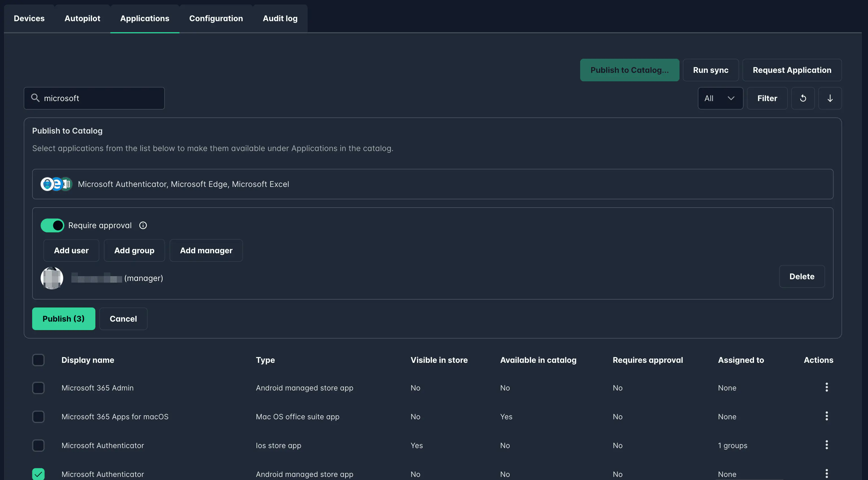Click the manager's avatar picture
Viewport: 868px width, 480px height.
52,278
